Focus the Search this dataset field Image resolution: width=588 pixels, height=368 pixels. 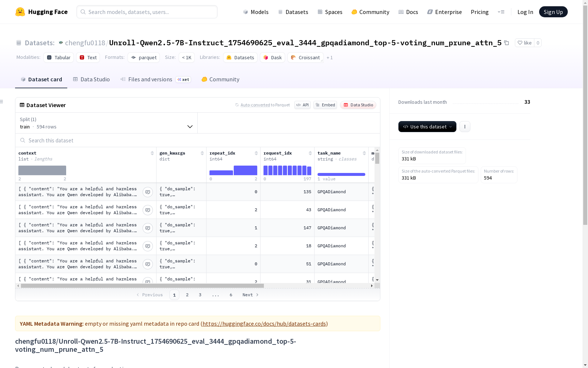point(198,141)
